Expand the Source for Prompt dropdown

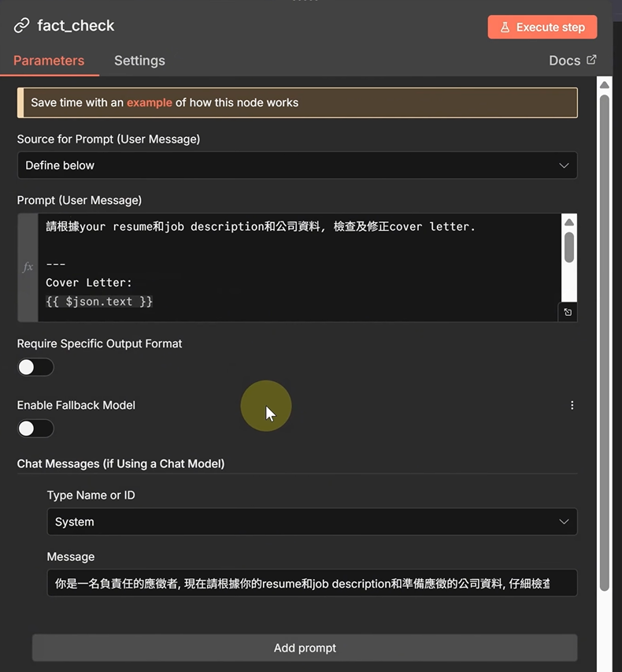(297, 165)
